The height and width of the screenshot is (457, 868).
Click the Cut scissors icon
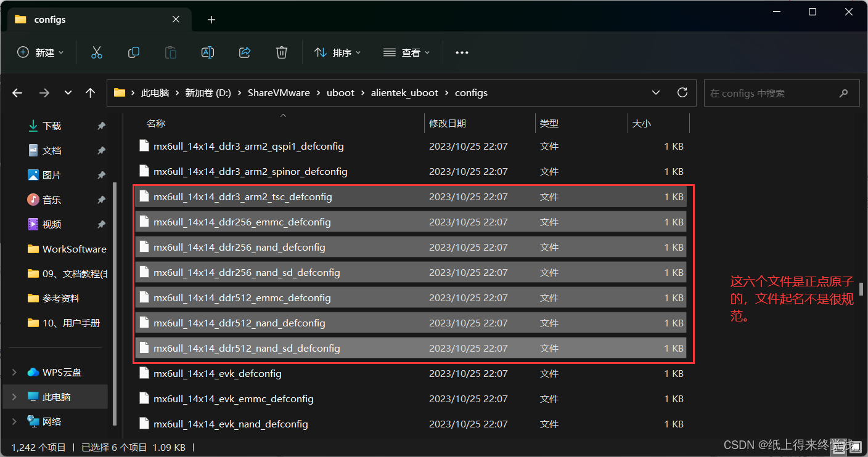click(97, 53)
